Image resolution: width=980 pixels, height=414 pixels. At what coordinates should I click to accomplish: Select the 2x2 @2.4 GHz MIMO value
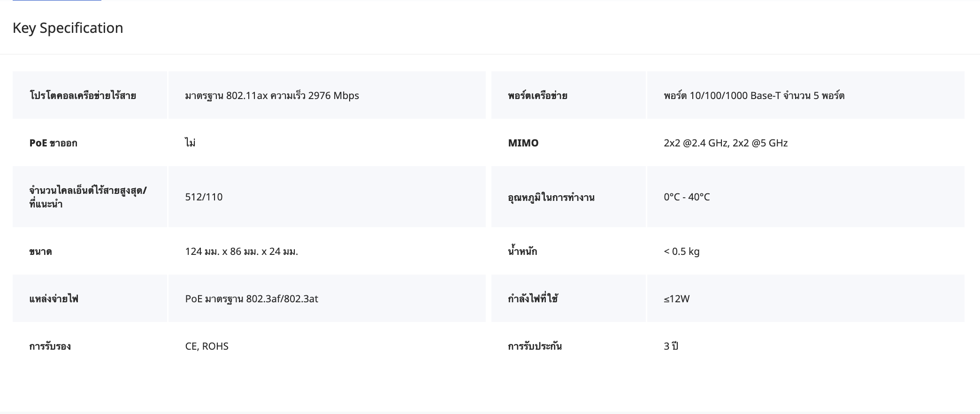[725, 143]
